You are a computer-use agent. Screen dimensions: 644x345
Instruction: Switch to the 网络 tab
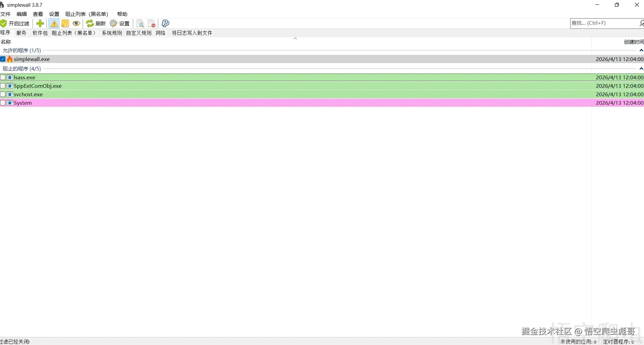point(161,33)
